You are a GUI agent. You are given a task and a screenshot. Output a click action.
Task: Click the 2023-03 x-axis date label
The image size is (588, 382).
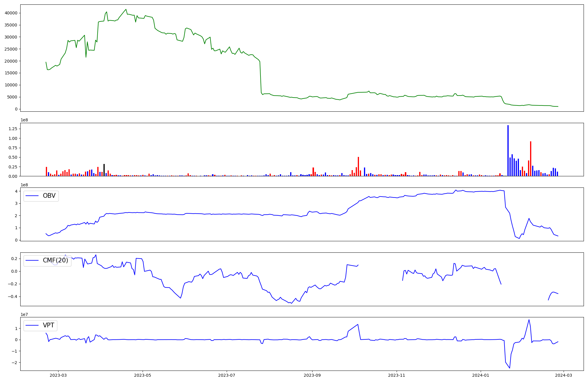pyautogui.click(x=58, y=375)
